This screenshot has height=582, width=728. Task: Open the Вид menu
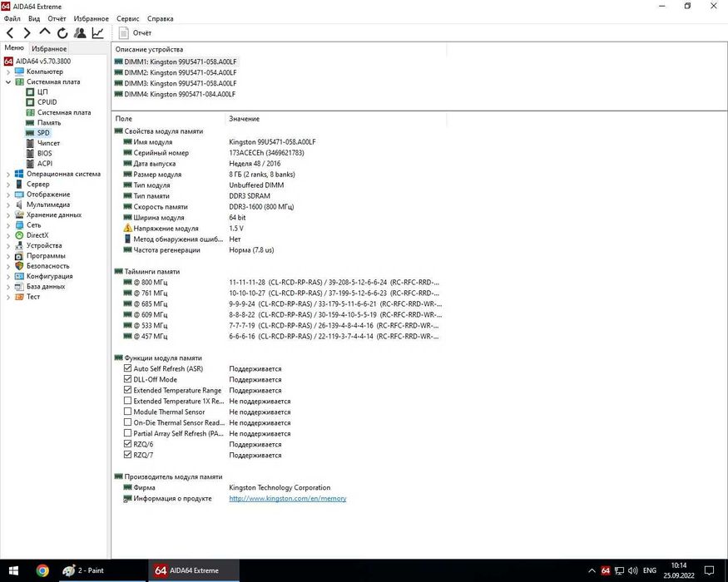point(34,18)
